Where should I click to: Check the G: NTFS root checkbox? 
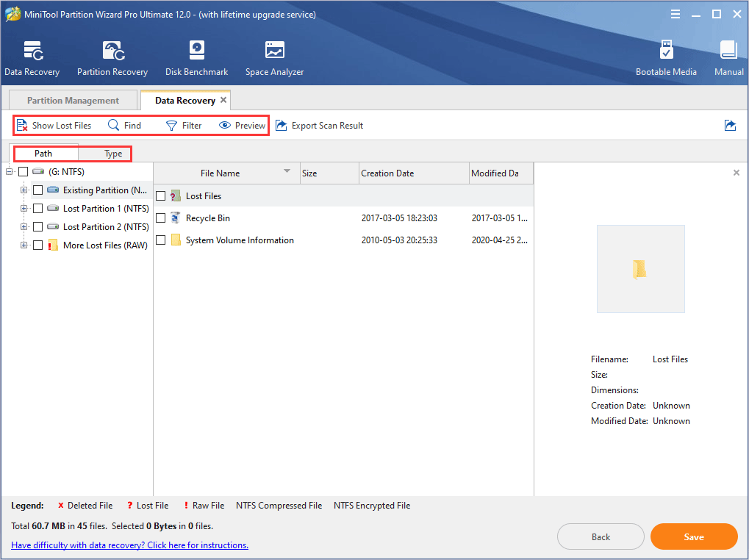click(x=23, y=171)
